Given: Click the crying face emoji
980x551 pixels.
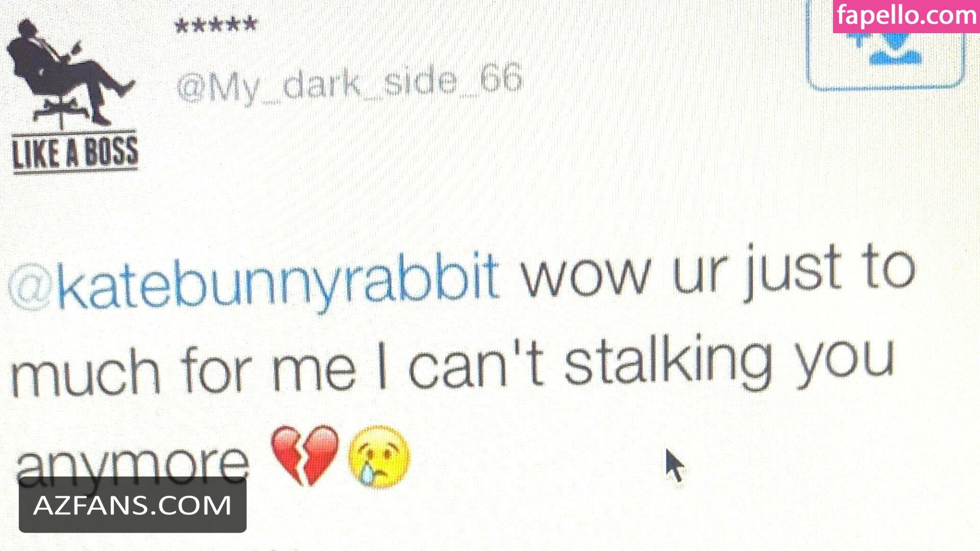Looking at the screenshot, I should point(378,456).
